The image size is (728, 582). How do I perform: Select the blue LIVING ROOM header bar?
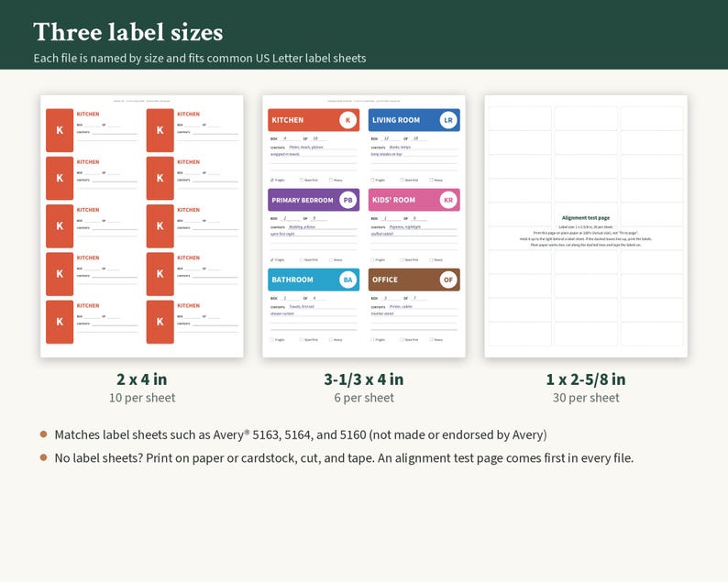[x=414, y=120]
